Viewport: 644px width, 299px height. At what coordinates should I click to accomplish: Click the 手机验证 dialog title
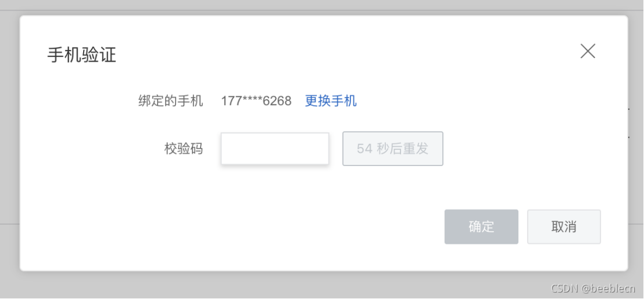point(82,55)
